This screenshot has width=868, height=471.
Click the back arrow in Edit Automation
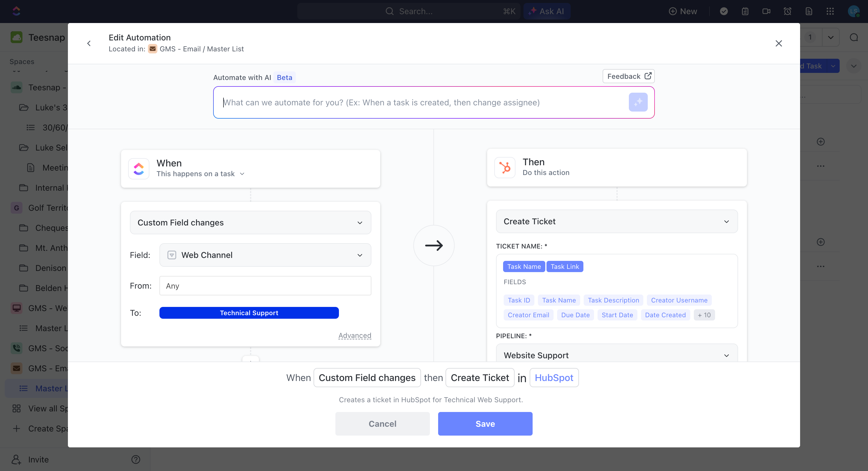point(89,43)
